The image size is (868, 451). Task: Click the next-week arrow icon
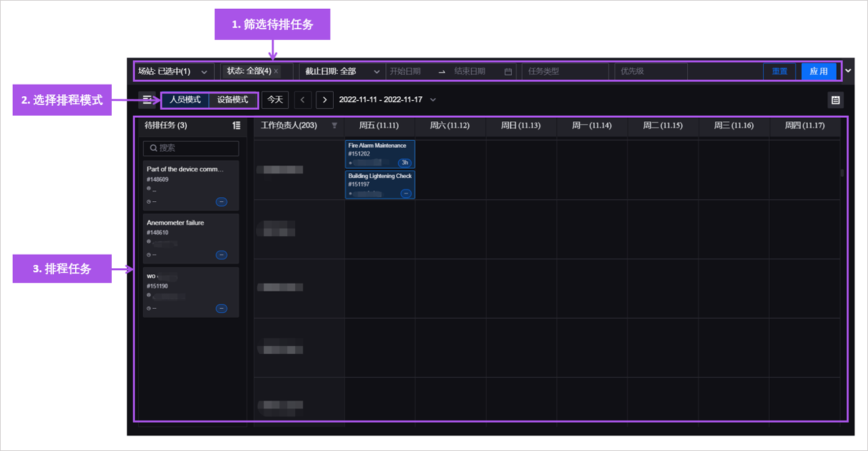(324, 100)
